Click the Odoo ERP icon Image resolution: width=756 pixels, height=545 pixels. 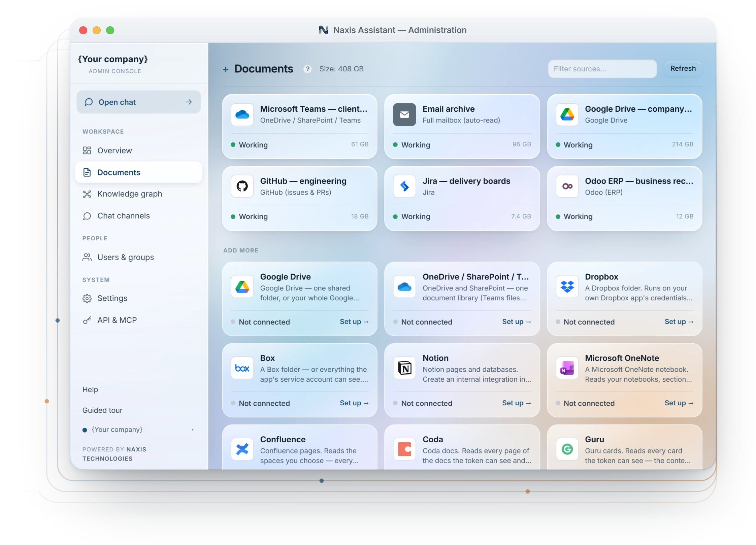click(x=567, y=186)
